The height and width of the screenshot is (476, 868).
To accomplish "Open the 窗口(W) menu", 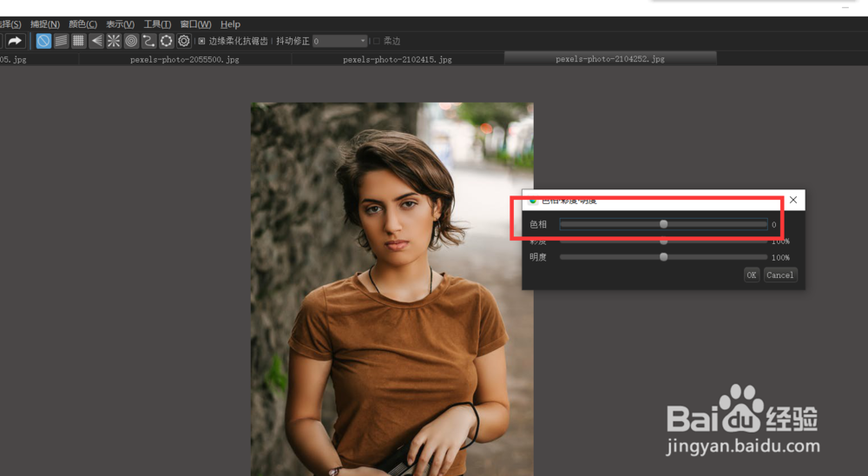I will [195, 24].
